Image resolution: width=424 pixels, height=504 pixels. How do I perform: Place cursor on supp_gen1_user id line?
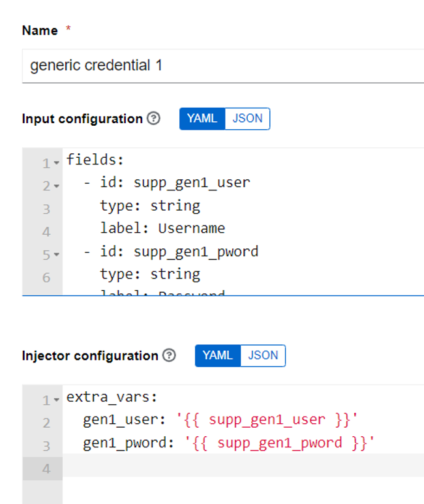coord(243,183)
